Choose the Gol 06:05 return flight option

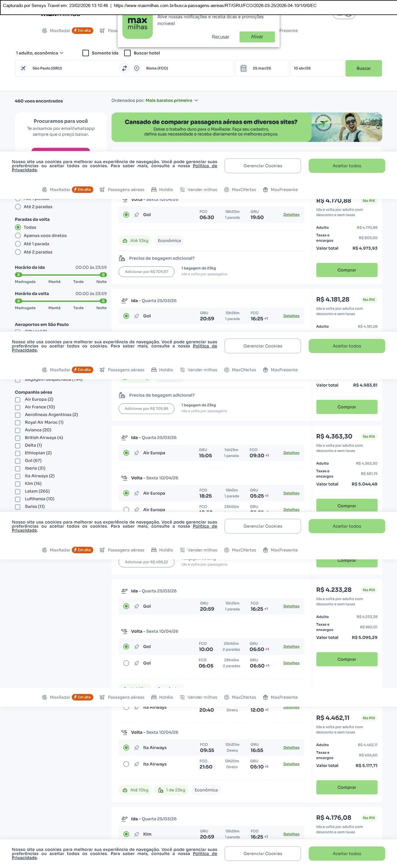126,663
